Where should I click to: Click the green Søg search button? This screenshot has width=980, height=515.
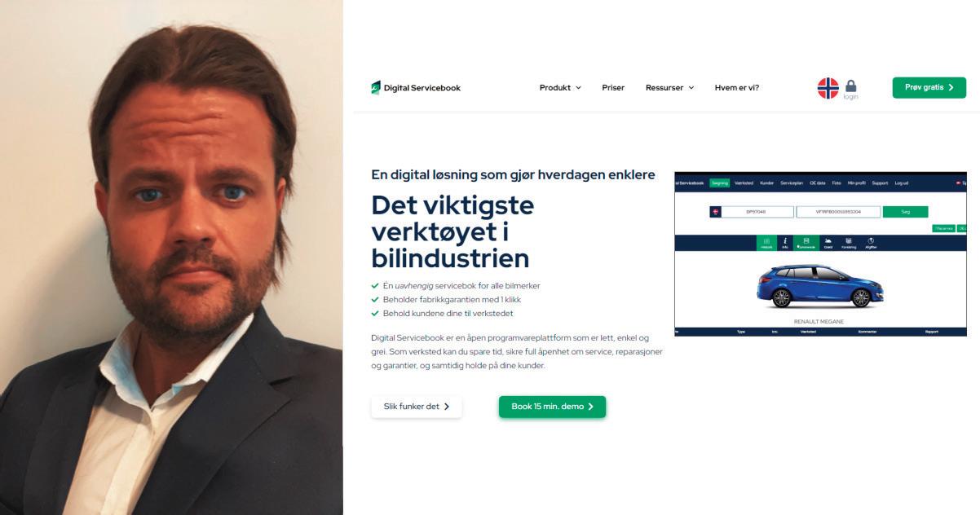coord(905,212)
